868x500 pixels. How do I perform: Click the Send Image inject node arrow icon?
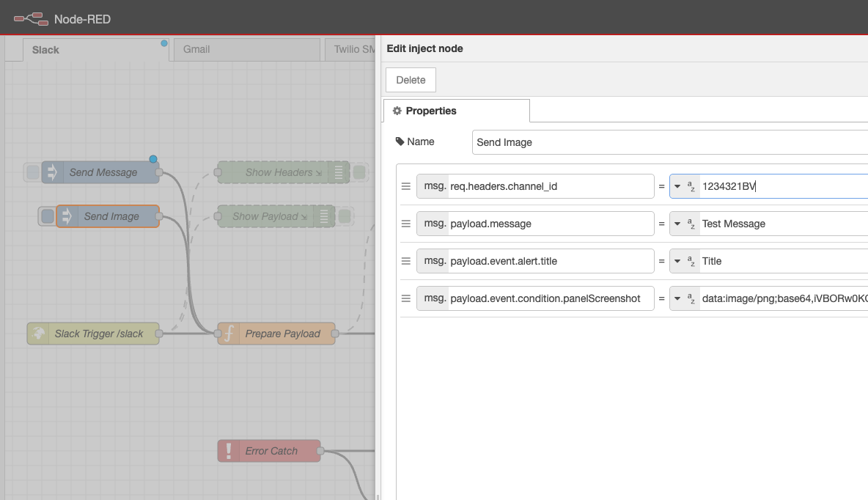pos(67,216)
